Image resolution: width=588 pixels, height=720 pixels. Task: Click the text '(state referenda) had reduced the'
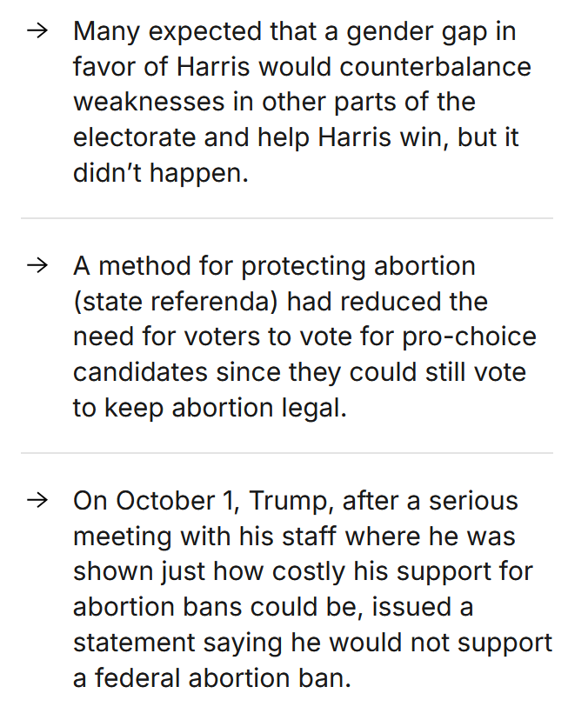point(280,302)
